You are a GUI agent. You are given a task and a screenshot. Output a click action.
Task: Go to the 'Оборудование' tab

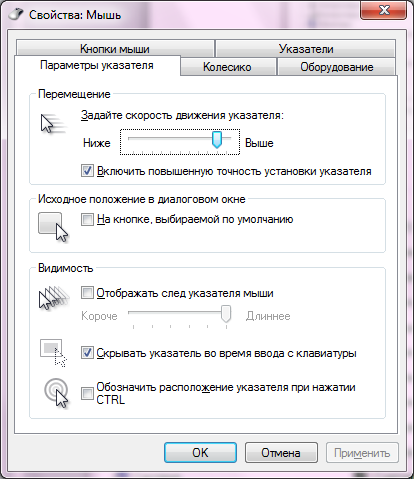click(337, 67)
